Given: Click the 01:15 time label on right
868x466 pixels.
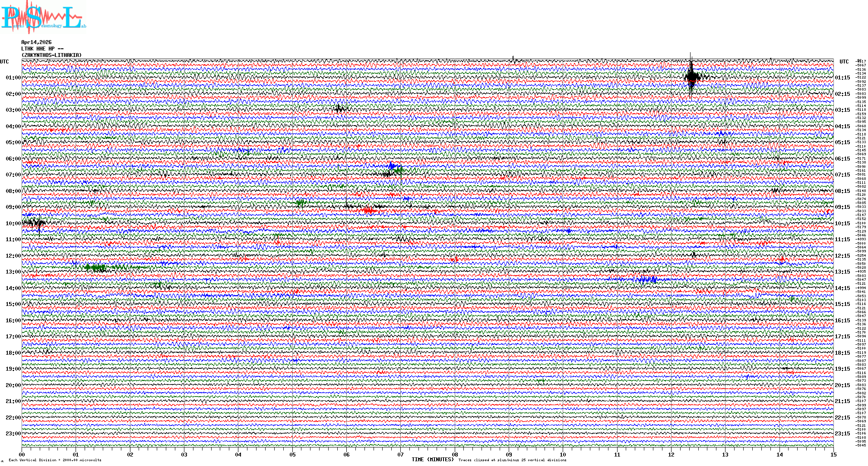Looking at the screenshot, I should pos(843,78).
